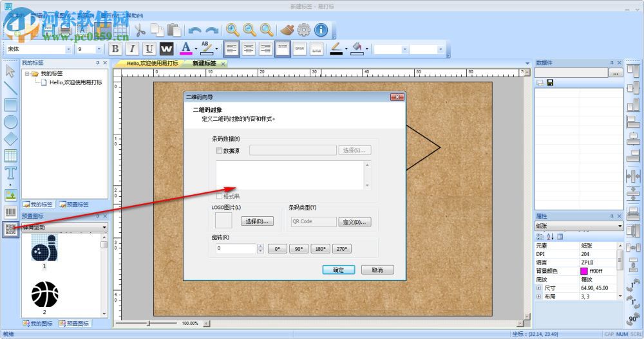Click 确定 to confirm the wizard
The image size is (644, 339).
[339, 270]
